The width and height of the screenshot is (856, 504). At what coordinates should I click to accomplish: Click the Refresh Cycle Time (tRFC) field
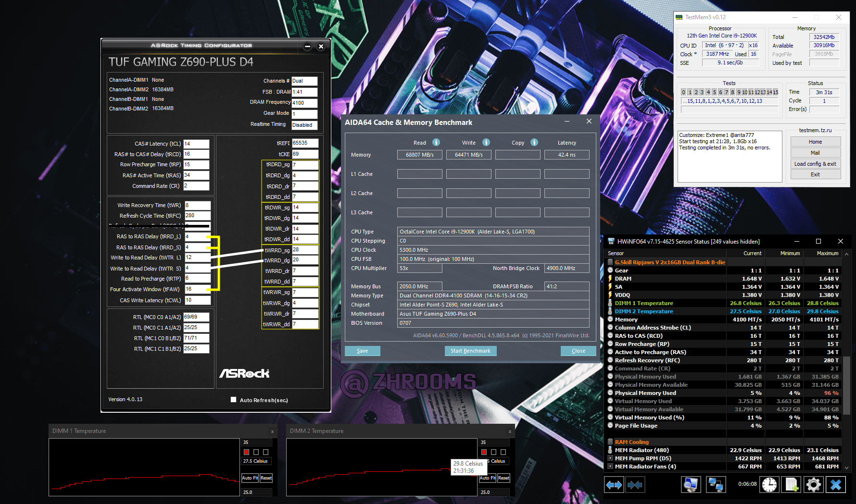[198, 215]
